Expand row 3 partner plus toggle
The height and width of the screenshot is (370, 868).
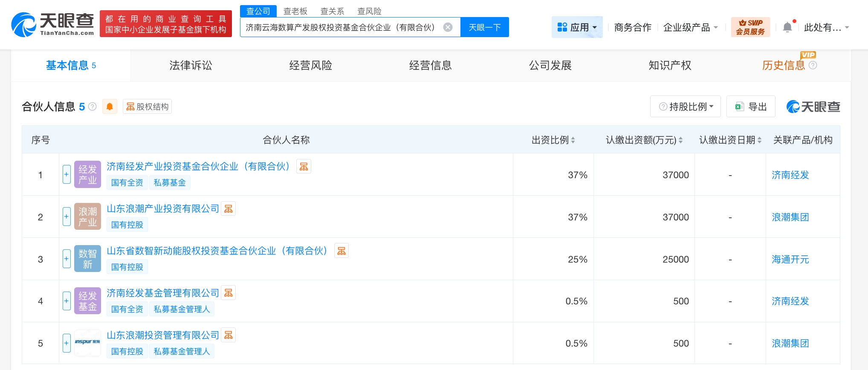67,259
